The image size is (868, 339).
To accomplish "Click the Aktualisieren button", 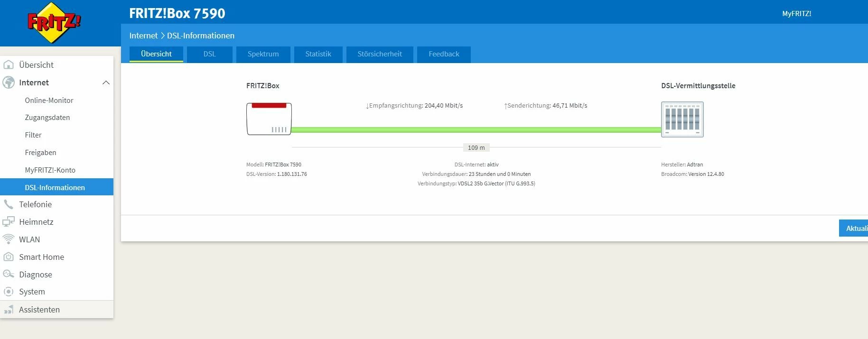I will click(x=853, y=228).
